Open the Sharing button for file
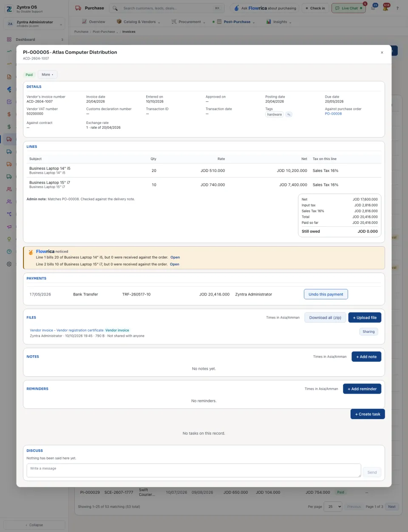408x532 pixels. 368,332
